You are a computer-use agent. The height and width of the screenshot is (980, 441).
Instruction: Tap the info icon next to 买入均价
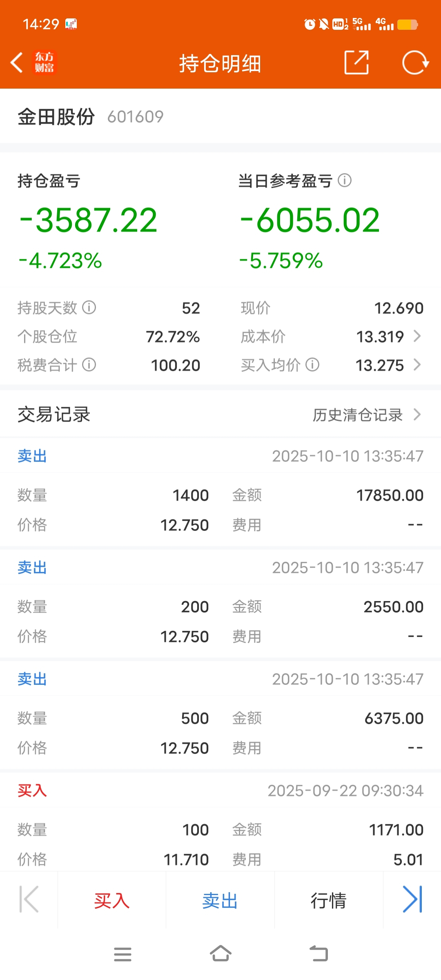tap(312, 365)
